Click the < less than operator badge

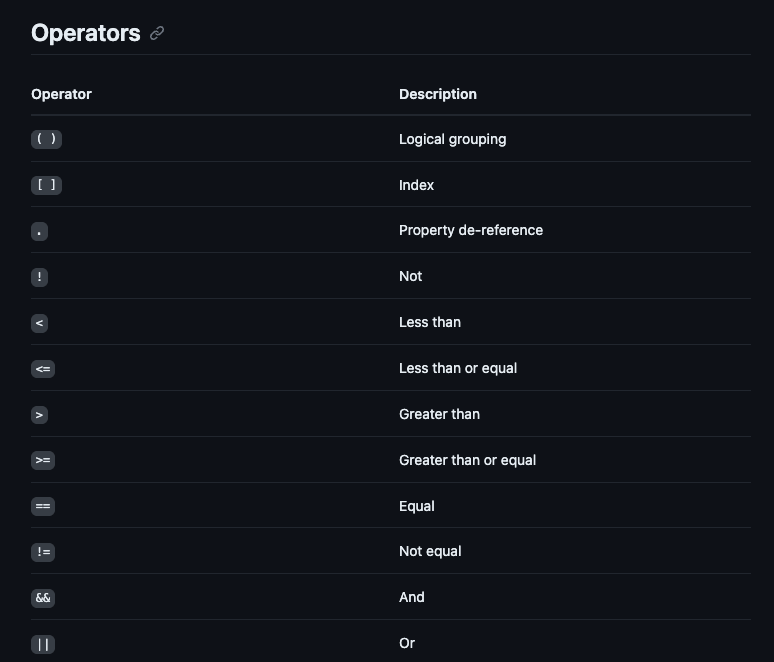tap(39, 323)
